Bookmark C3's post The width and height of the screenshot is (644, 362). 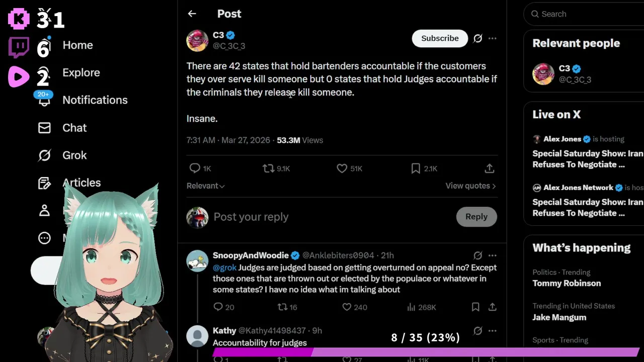[416, 168]
